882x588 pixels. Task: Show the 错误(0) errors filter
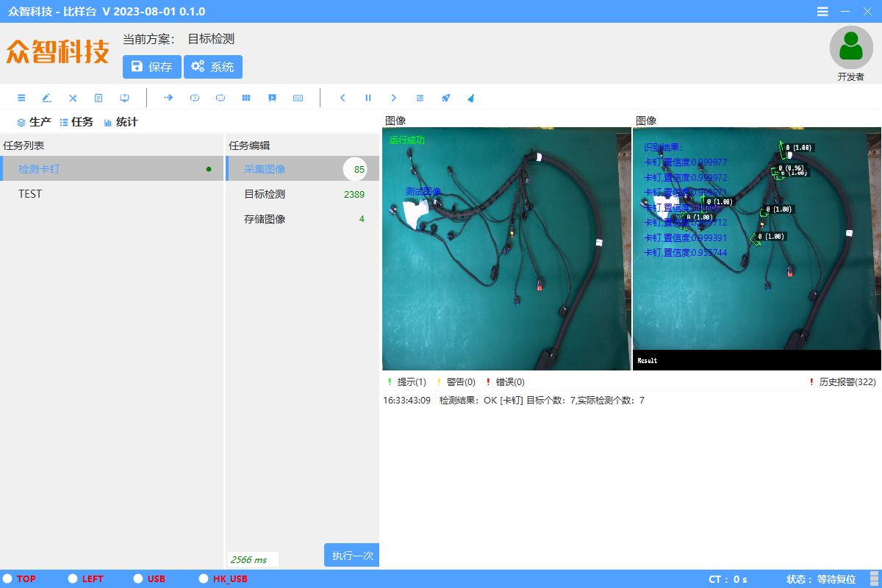[505, 382]
